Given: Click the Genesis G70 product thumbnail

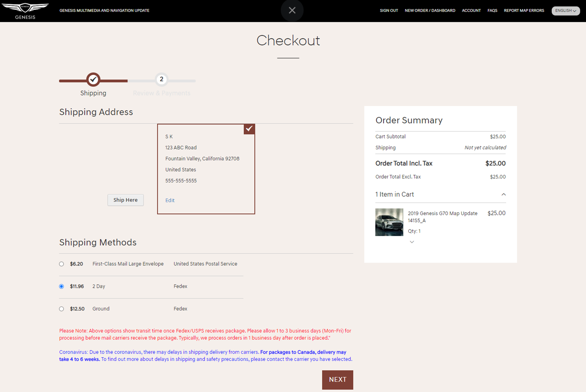Looking at the screenshot, I should pyautogui.click(x=389, y=222).
